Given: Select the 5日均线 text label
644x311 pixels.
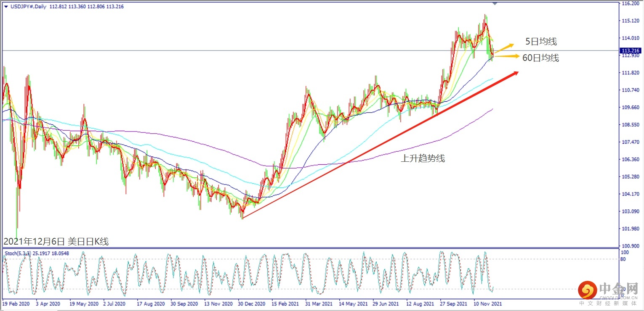Looking at the screenshot, I should pos(541,42).
